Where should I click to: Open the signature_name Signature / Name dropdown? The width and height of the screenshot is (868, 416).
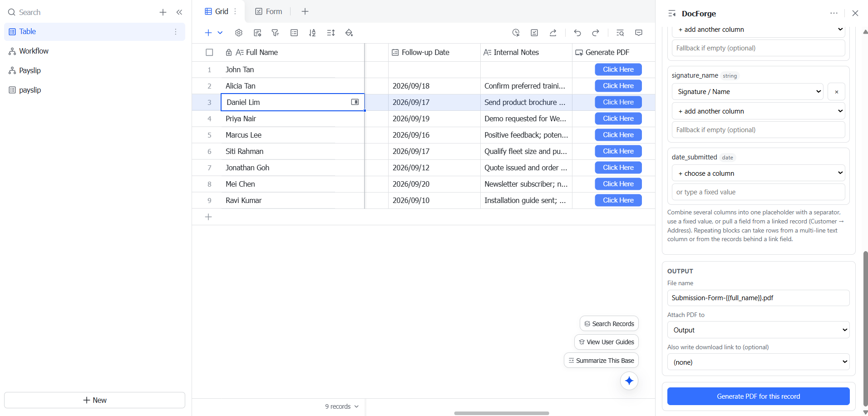click(x=747, y=92)
